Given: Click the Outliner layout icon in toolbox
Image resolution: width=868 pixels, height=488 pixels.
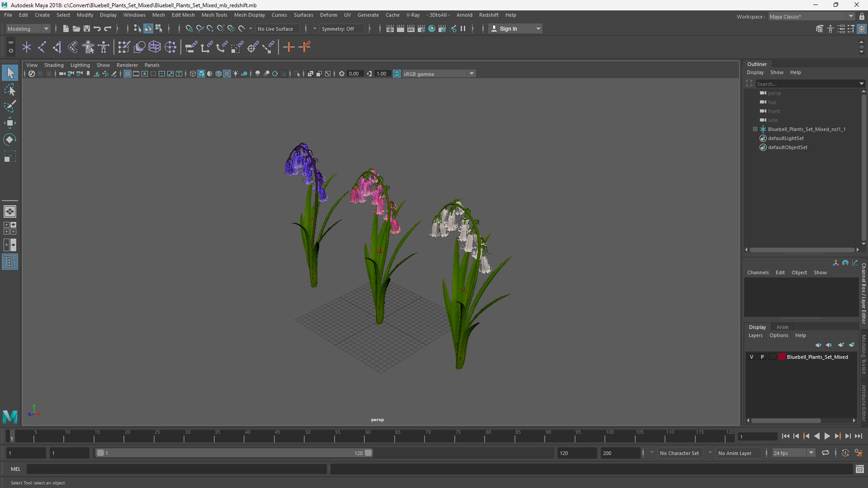Looking at the screenshot, I should tap(10, 262).
